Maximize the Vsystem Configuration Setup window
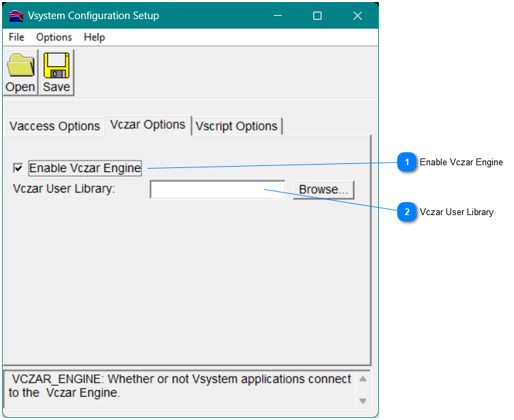514x420 pixels. click(x=317, y=16)
